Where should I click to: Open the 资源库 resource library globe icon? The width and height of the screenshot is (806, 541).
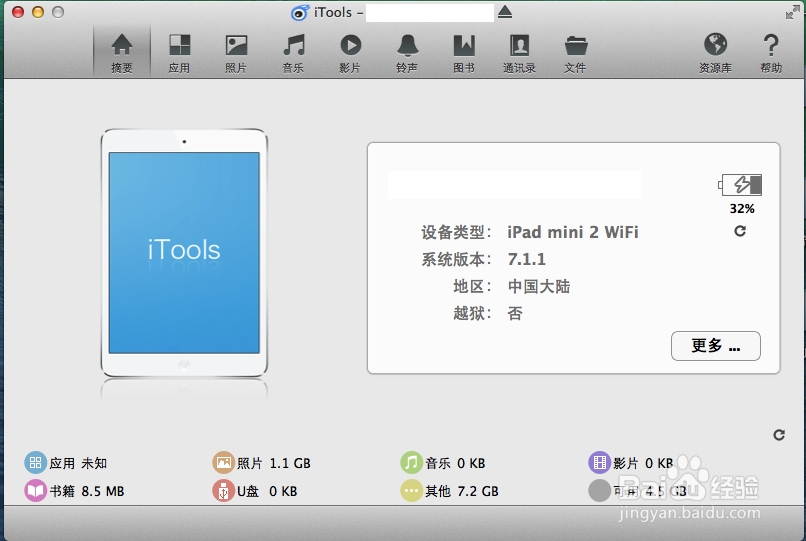(715, 53)
